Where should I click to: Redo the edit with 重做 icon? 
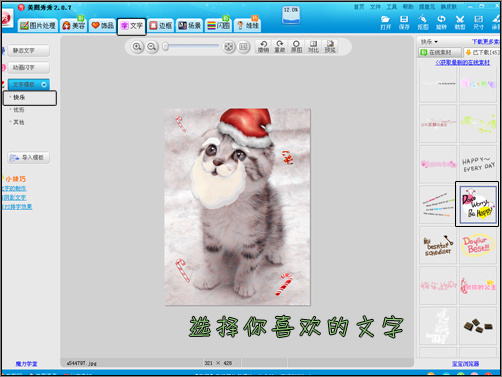pyautogui.click(x=280, y=47)
